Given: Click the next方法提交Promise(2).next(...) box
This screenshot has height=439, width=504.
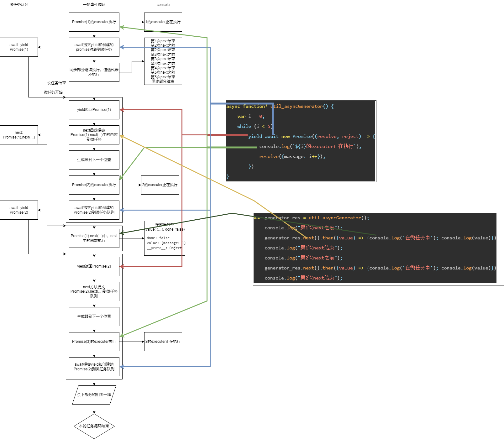Looking at the screenshot, I should pos(94,291).
